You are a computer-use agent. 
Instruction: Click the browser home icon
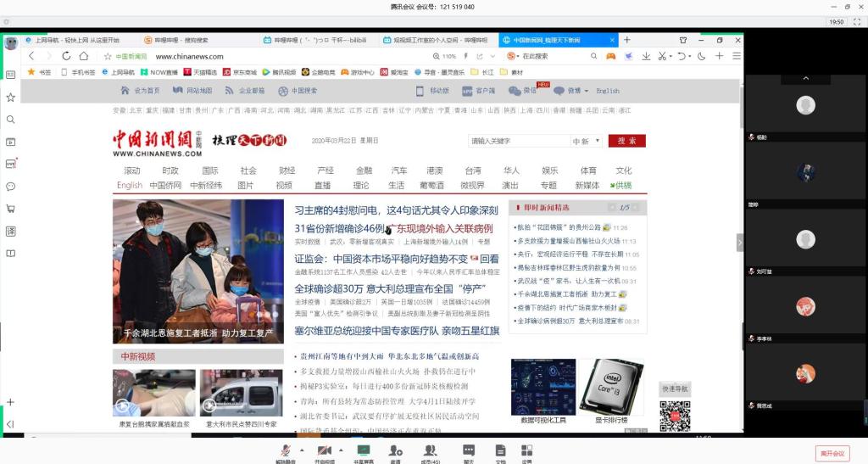(84, 56)
